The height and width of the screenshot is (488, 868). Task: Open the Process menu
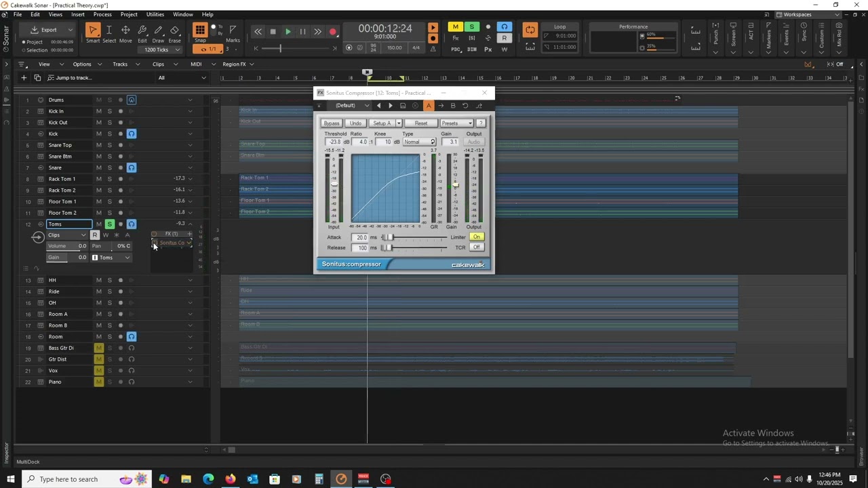102,14
